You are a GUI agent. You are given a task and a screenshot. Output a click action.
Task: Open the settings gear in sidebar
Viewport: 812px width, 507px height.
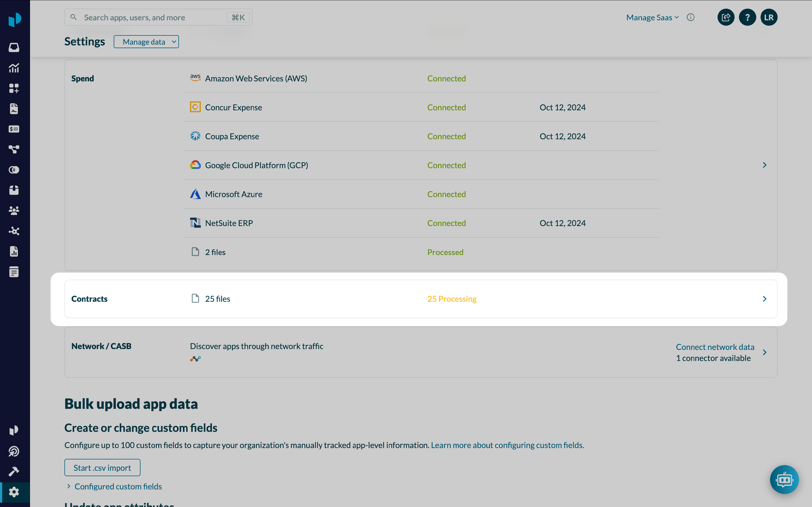point(14,492)
